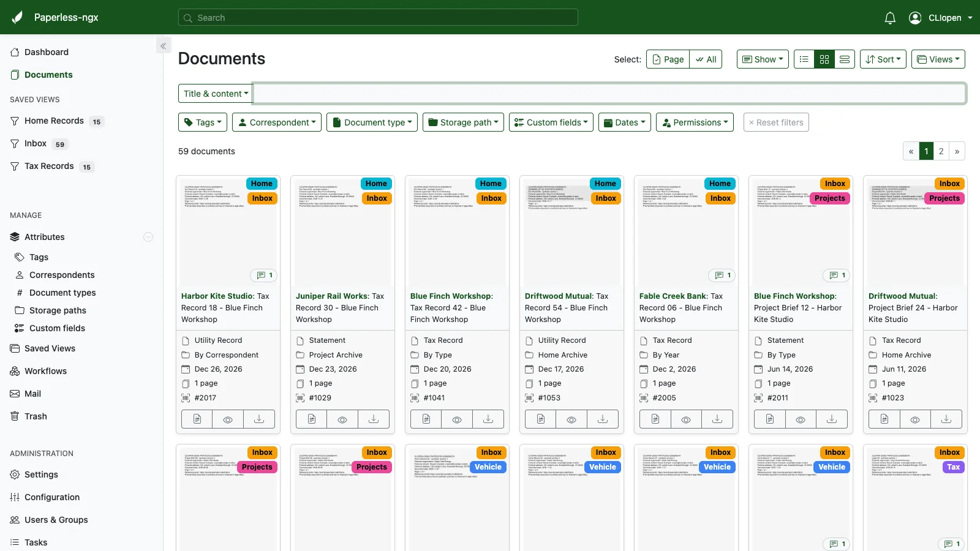The height and width of the screenshot is (551, 980).
Task: Open the Permissions filter dropdown
Action: (695, 122)
